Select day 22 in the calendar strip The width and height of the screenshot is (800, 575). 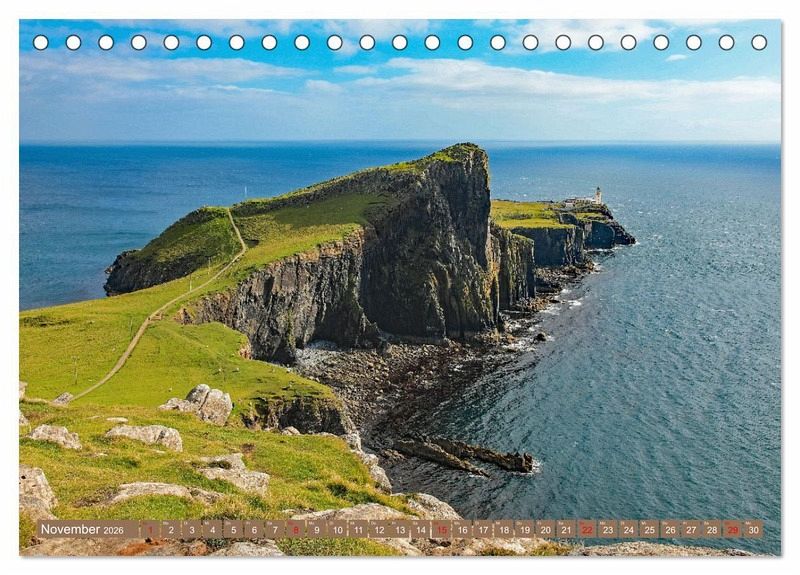[587, 529]
